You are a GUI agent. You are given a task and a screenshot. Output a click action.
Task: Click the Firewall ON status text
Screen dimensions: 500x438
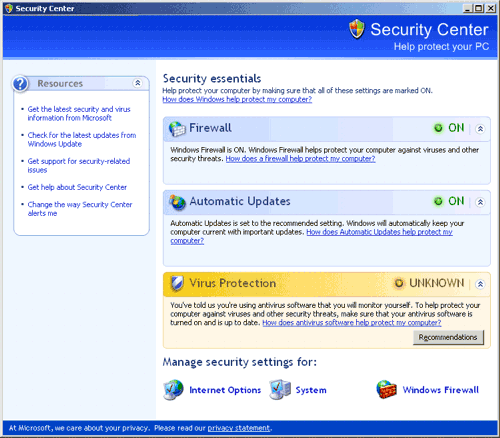[456, 128]
